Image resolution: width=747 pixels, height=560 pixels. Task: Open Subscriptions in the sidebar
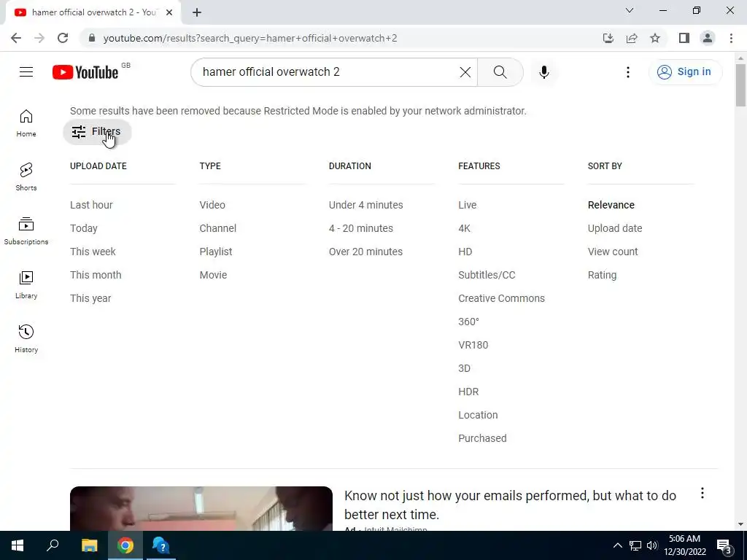pos(26,231)
